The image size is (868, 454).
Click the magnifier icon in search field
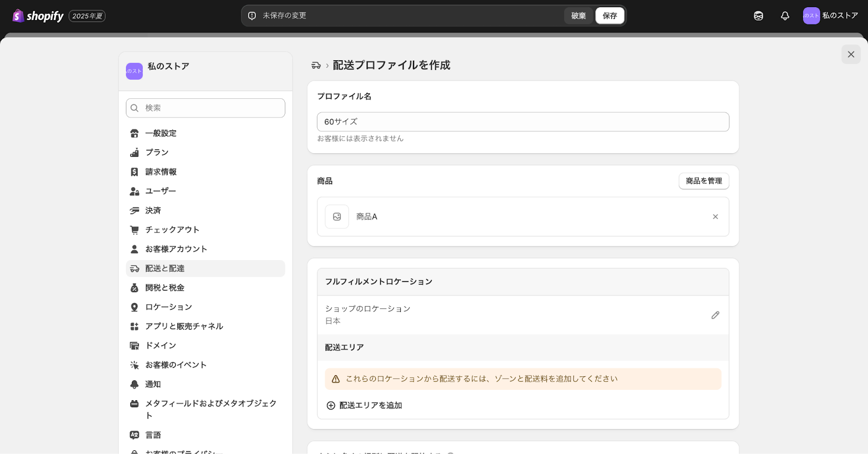pyautogui.click(x=135, y=108)
